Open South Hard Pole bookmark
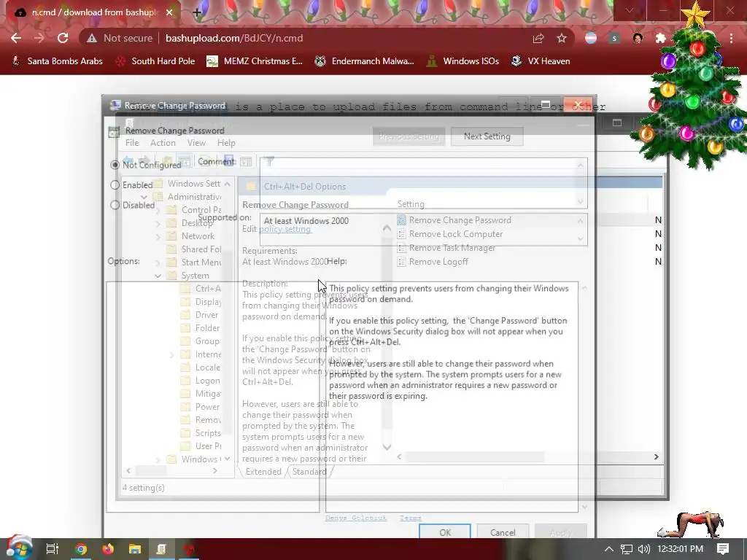 155,61
